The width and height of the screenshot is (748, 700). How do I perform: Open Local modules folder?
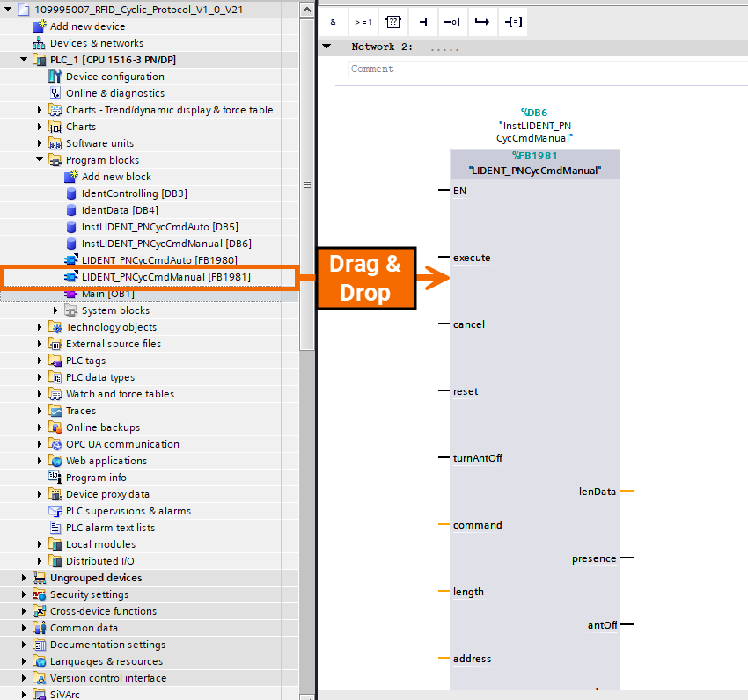click(100, 544)
